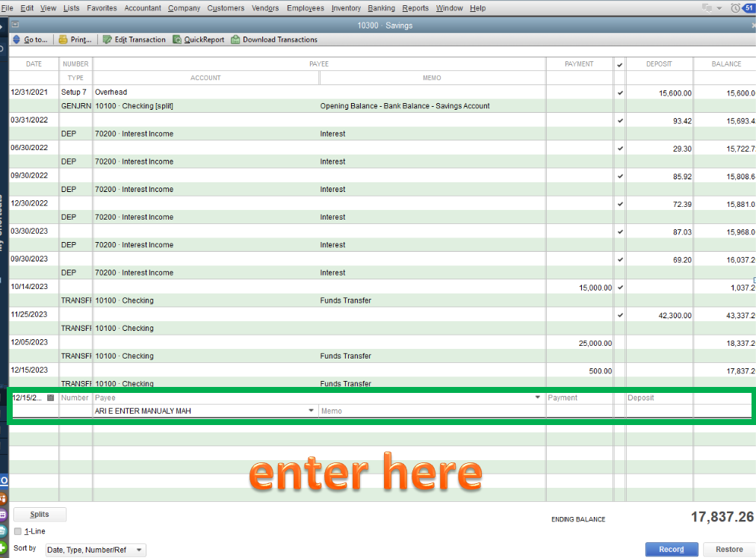
Task: Open the calendar picker in date field
Action: click(51, 398)
